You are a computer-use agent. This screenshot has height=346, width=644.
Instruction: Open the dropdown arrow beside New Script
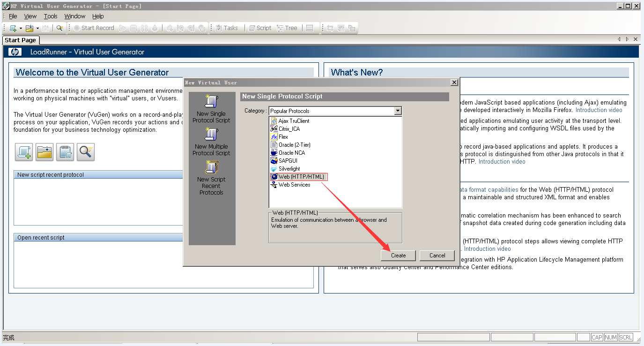coord(21,28)
